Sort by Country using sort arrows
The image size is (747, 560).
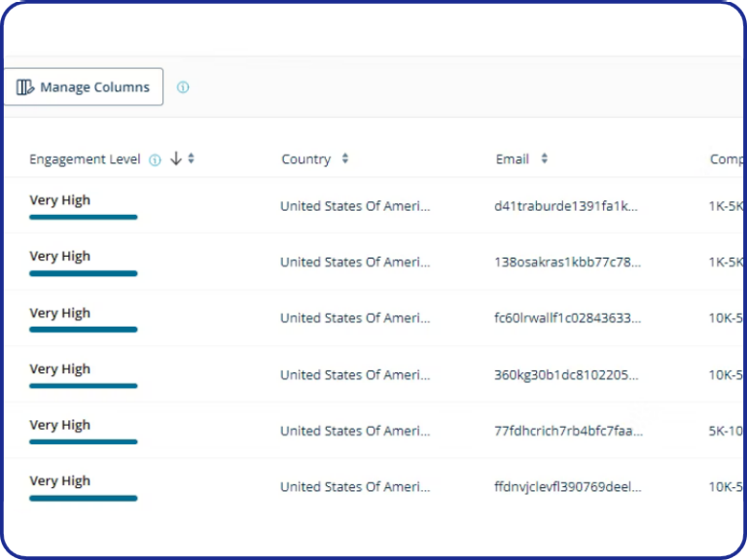(345, 158)
